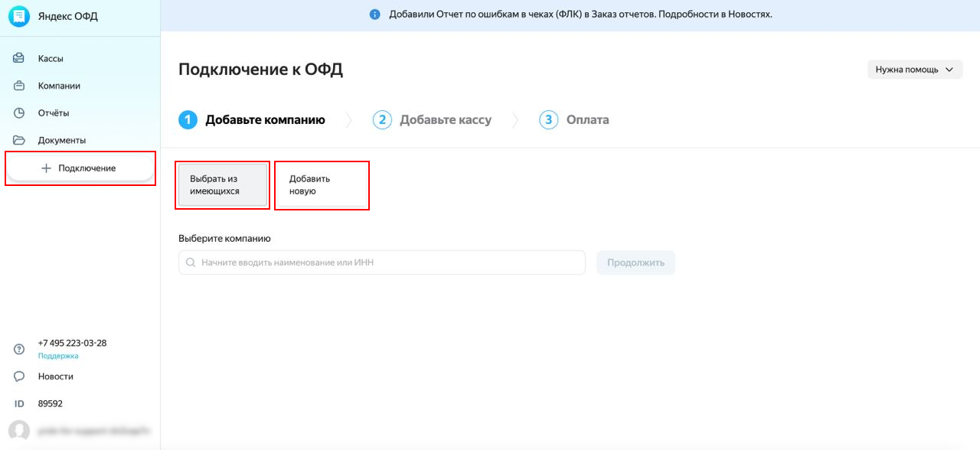Click the search magnifier icon
The height and width of the screenshot is (450, 980).
(191, 262)
